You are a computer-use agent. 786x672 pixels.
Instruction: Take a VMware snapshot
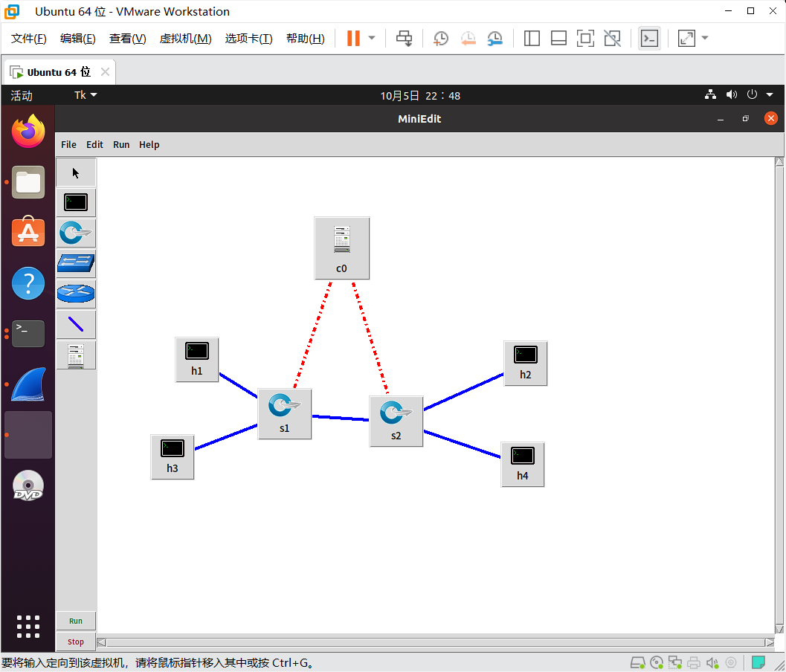pos(441,38)
